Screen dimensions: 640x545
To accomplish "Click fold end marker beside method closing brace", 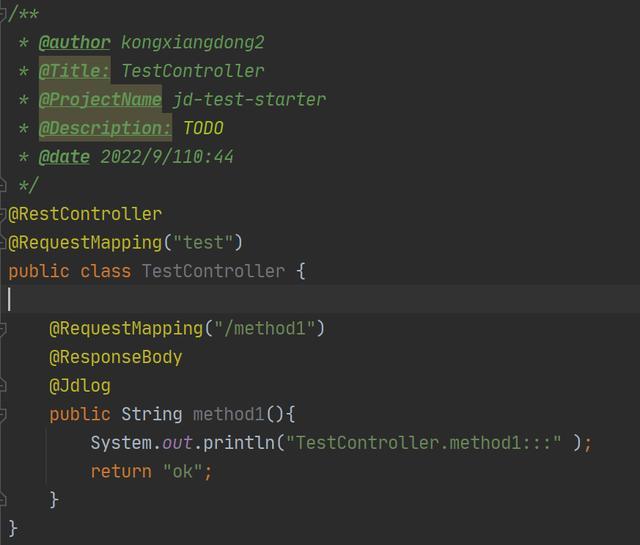I will click(x=4, y=499).
